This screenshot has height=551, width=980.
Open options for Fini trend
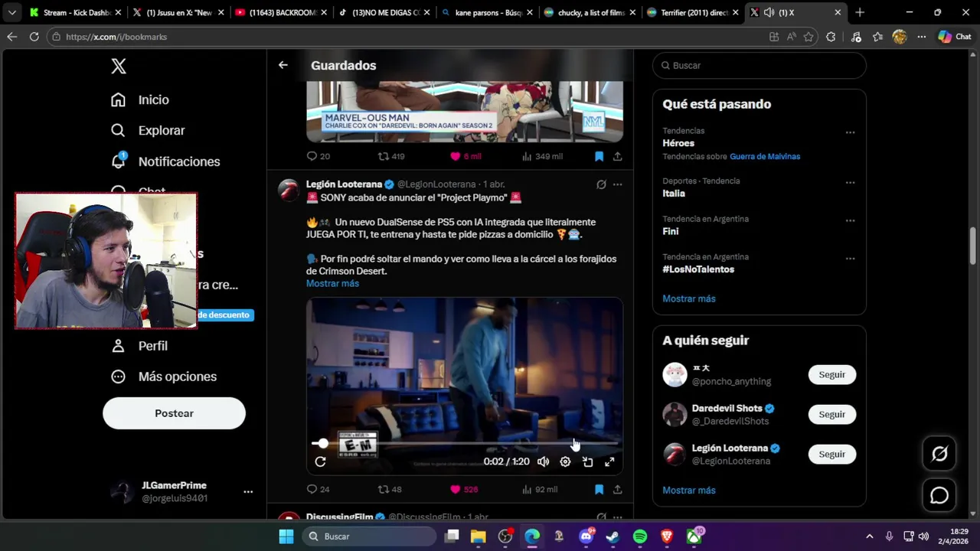pyautogui.click(x=850, y=220)
